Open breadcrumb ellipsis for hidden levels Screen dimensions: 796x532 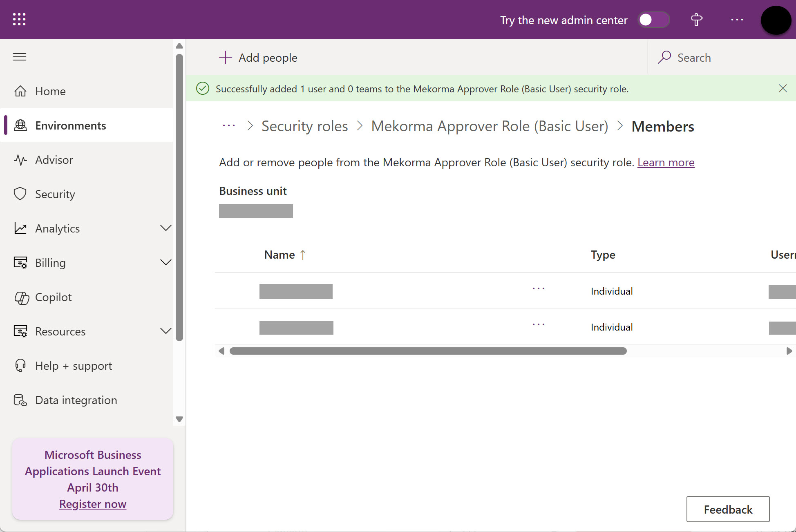coord(228,126)
